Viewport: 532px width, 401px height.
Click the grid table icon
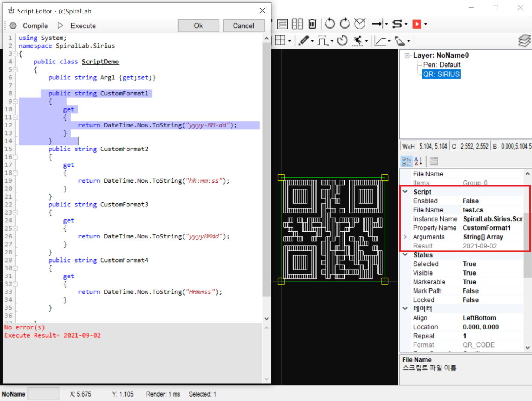click(x=280, y=40)
